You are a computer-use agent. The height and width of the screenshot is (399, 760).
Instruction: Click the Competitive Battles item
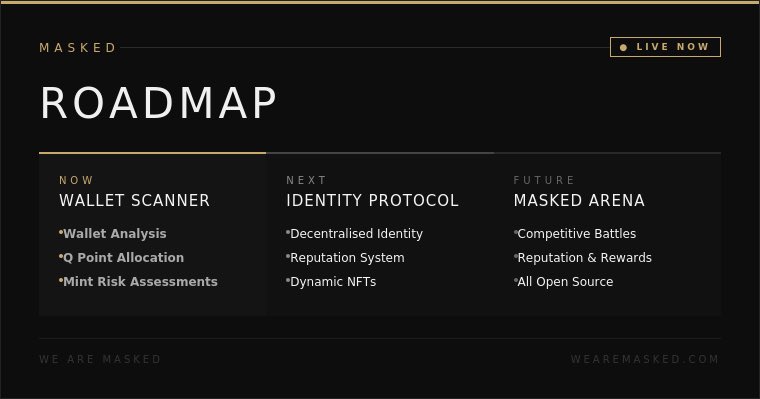[x=577, y=234]
